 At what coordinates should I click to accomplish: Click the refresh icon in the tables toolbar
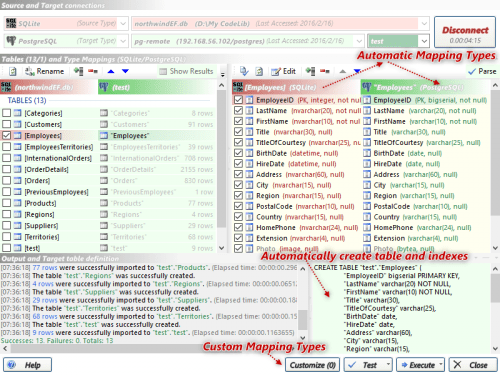pos(13,71)
